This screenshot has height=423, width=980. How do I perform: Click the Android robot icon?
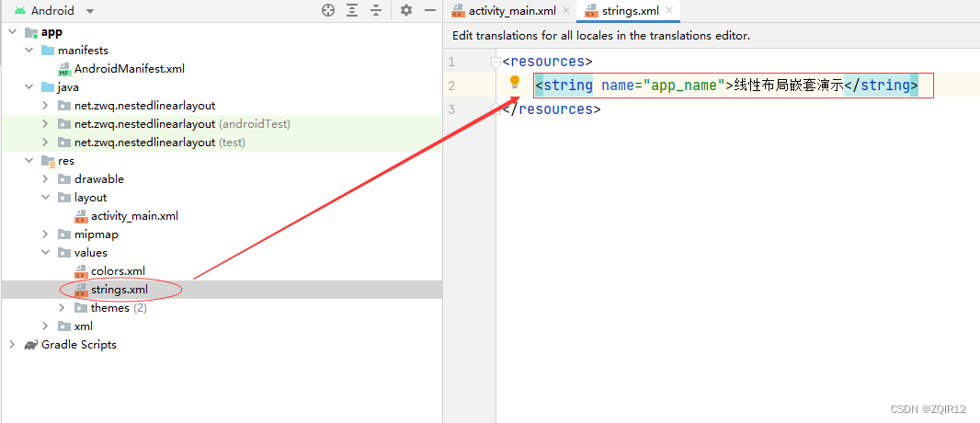[x=20, y=11]
